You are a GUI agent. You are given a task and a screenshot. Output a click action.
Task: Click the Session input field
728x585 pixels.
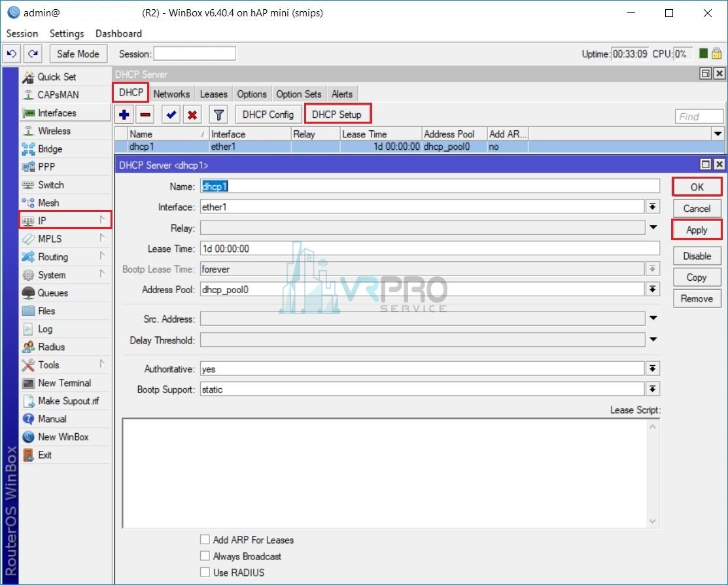coord(194,54)
